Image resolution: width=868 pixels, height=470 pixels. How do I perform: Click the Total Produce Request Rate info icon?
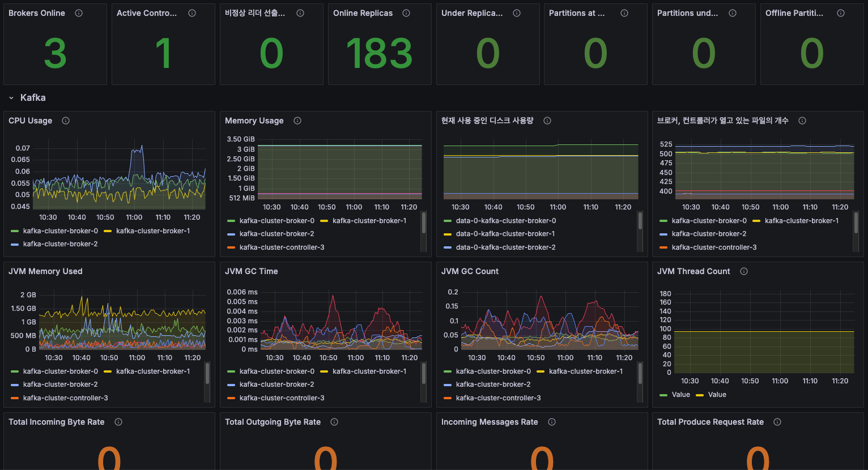coord(777,422)
